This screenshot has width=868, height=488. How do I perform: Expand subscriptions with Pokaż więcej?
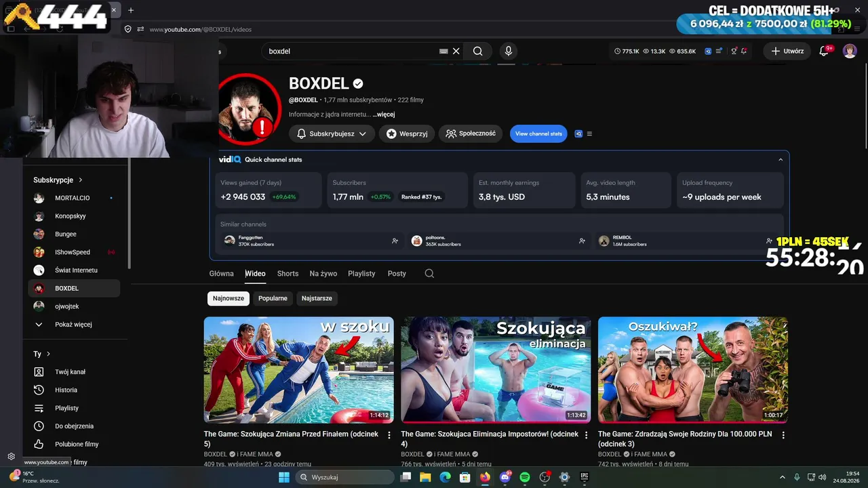(x=74, y=325)
